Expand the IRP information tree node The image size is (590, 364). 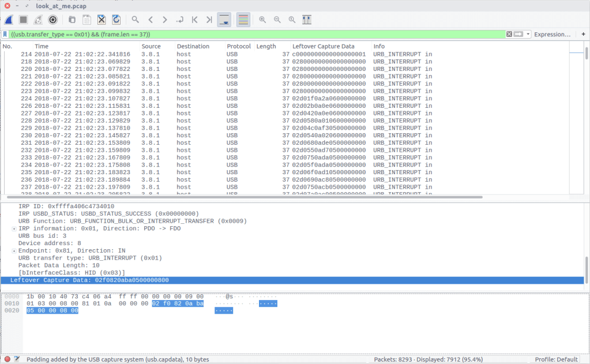click(14, 228)
